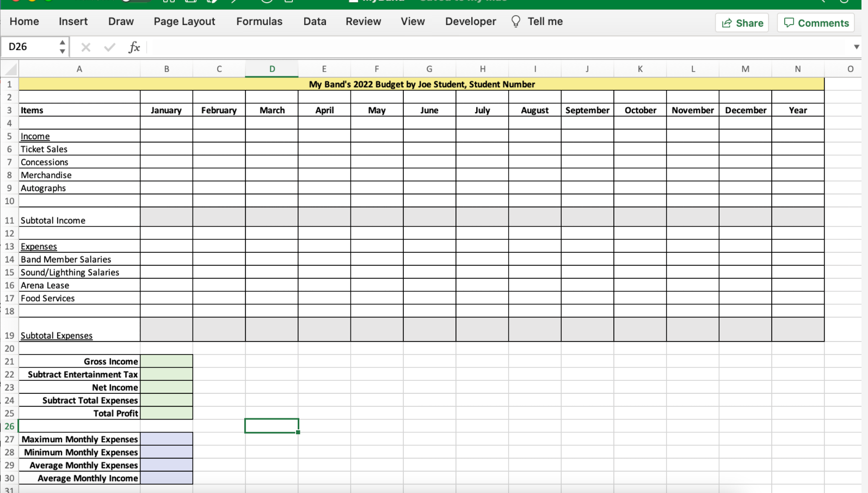868x493 pixels.
Task: Select the Band Member Salaries cell
Action: click(79, 259)
